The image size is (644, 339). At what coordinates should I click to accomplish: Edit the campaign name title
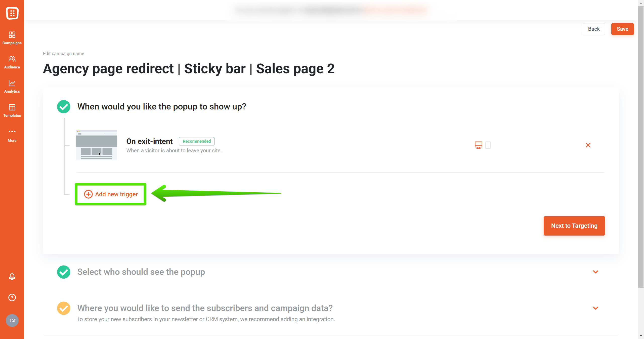pyautogui.click(x=189, y=69)
